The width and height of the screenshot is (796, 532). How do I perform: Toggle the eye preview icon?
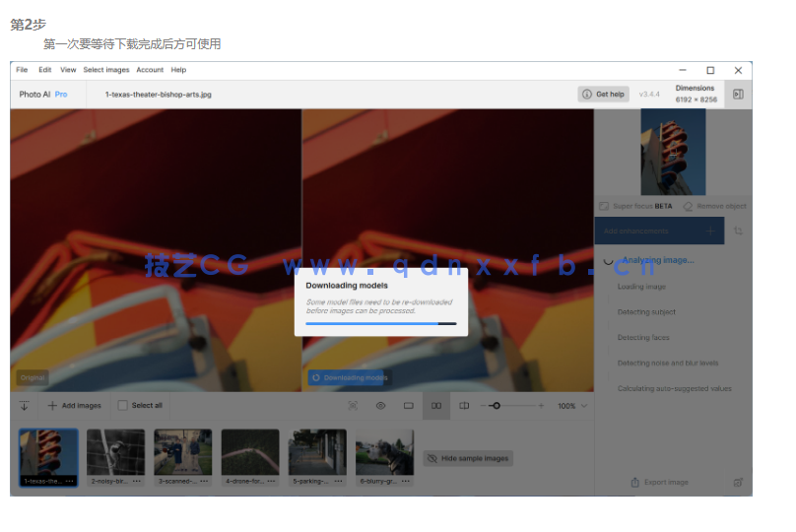coord(380,406)
